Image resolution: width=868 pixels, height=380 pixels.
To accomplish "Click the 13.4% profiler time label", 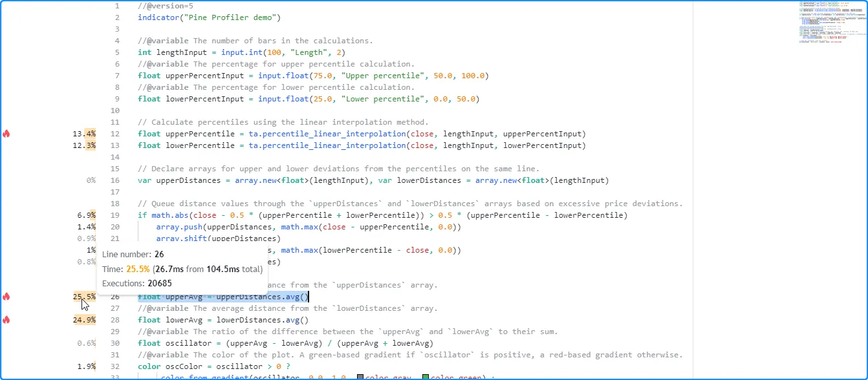I will click(x=84, y=134).
